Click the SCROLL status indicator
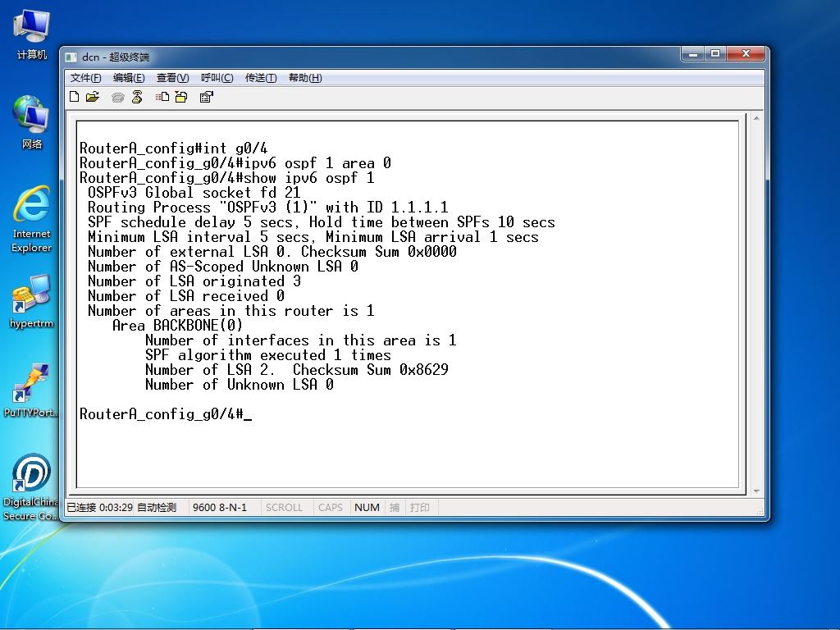Image resolution: width=840 pixels, height=630 pixels. [284, 507]
